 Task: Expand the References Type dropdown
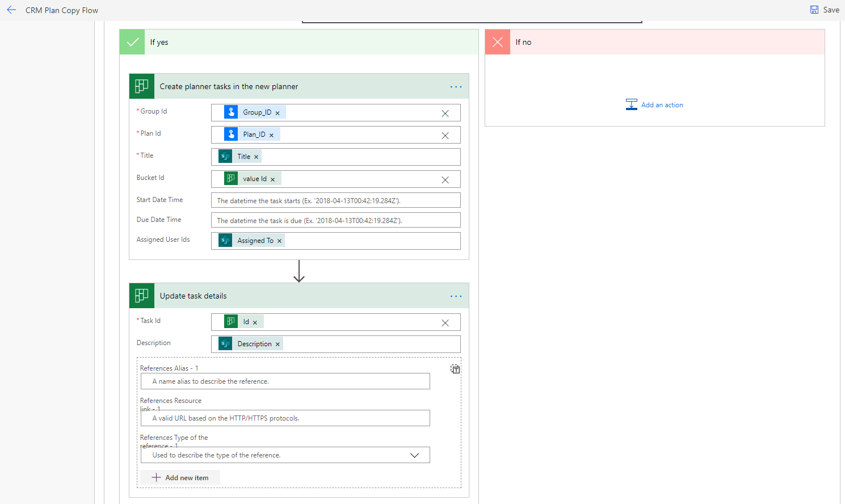[x=414, y=455]
